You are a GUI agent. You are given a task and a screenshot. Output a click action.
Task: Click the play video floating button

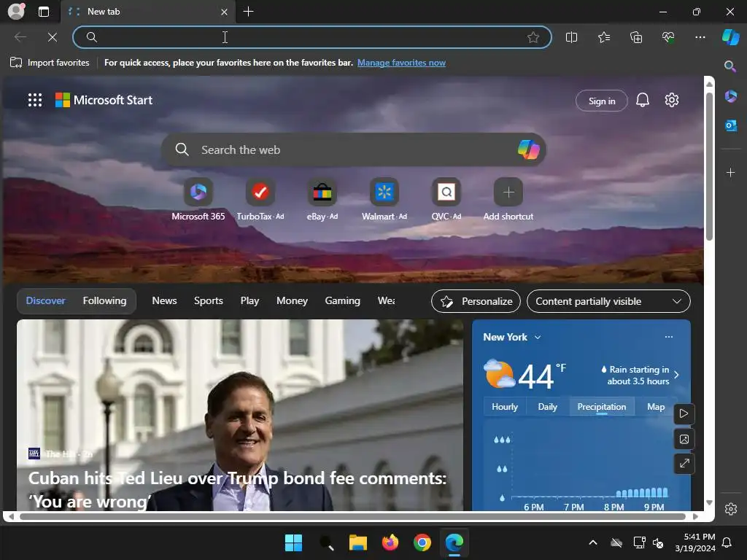[x=684, y=413]
